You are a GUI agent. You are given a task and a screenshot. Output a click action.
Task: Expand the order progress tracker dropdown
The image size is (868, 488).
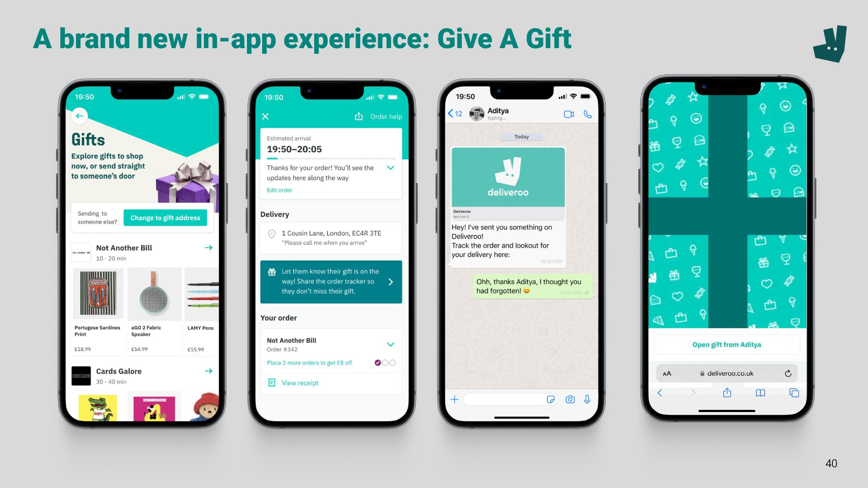tap(391, 169)
